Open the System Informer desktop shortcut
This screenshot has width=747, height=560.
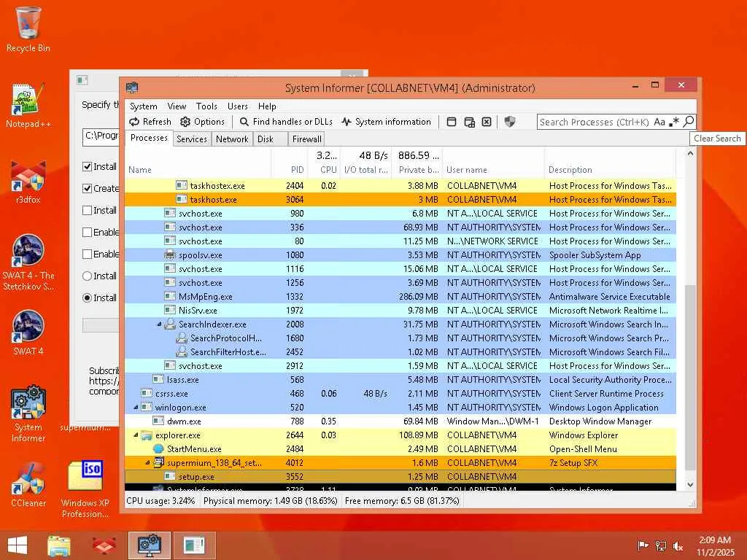pyautogui.click(x=28, y=414)
